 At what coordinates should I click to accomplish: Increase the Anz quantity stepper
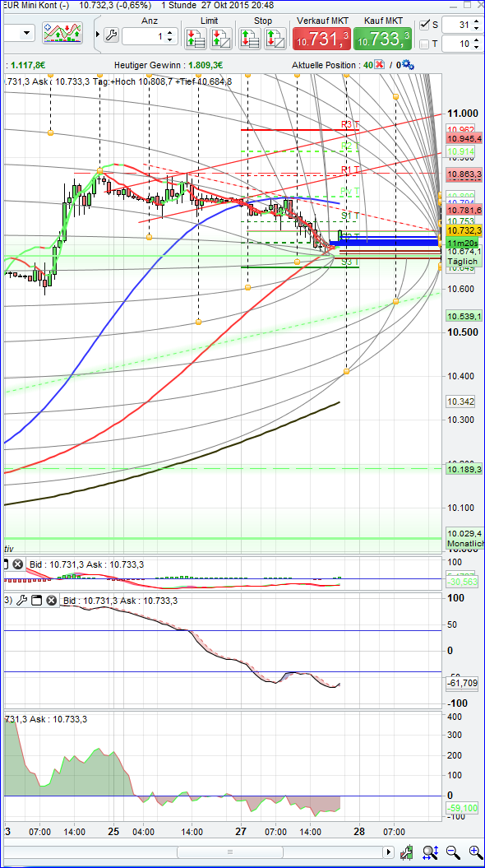169,33
